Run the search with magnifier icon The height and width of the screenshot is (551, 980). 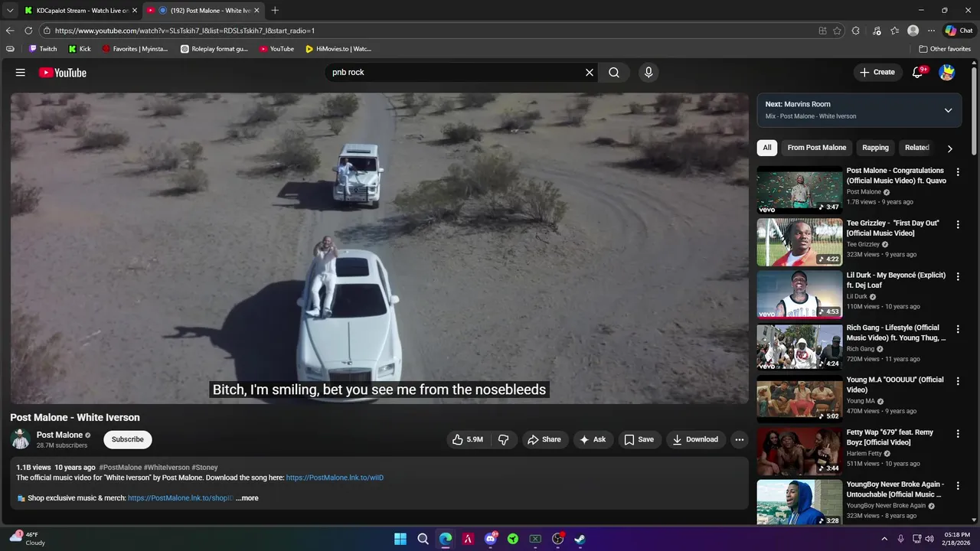point(614,73)
